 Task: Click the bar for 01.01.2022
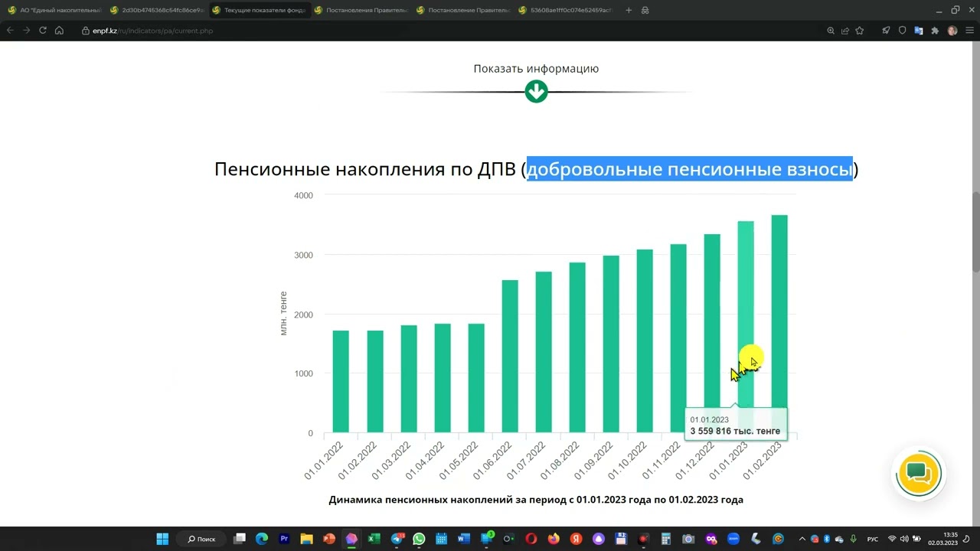click(341, 382)
